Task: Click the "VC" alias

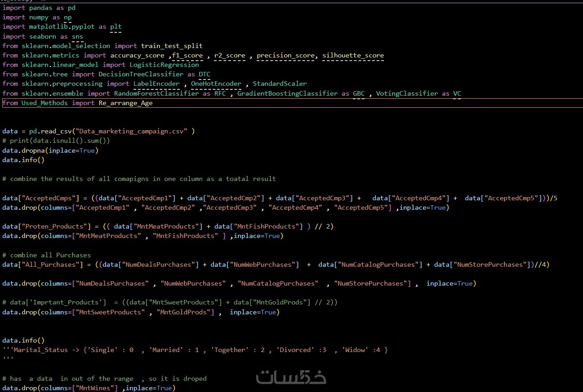Action: coord(457,93)
